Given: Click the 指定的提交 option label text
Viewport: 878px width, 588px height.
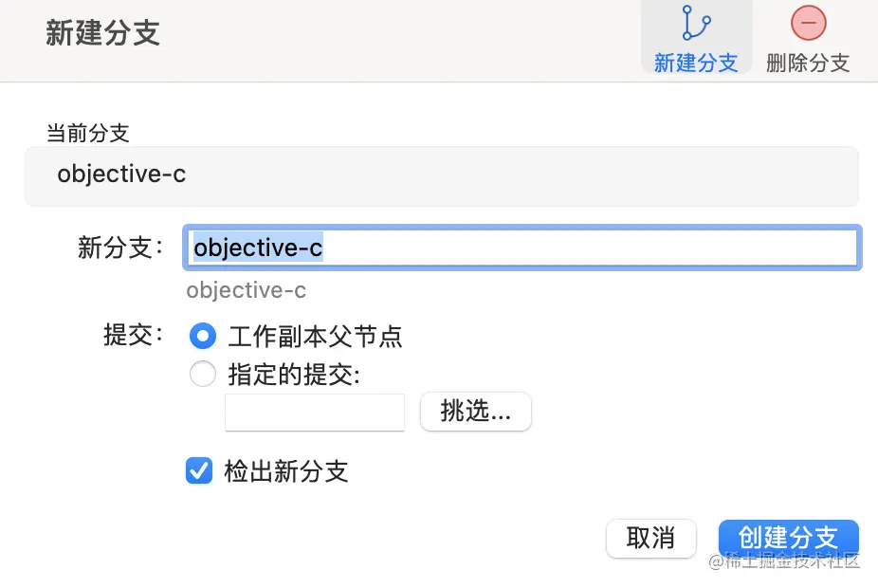Looking at the screenshot, I should tap(294, 375).
